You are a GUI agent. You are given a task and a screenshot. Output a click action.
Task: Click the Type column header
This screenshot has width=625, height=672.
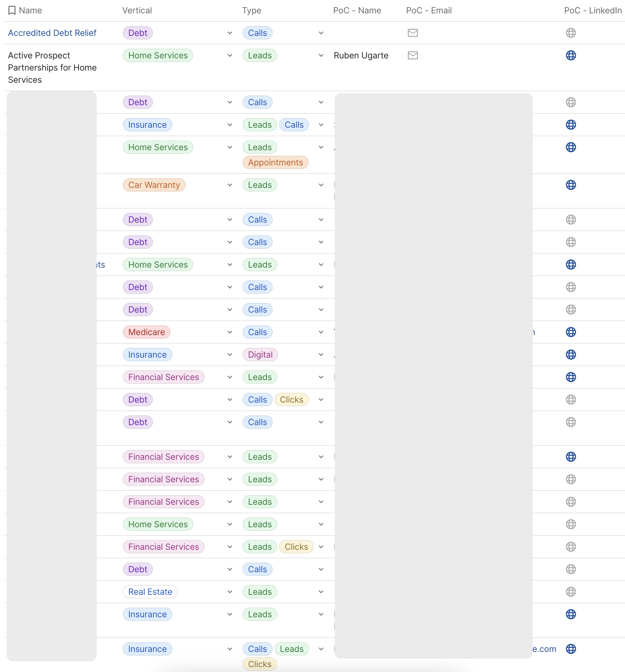(x=251, y=10)
